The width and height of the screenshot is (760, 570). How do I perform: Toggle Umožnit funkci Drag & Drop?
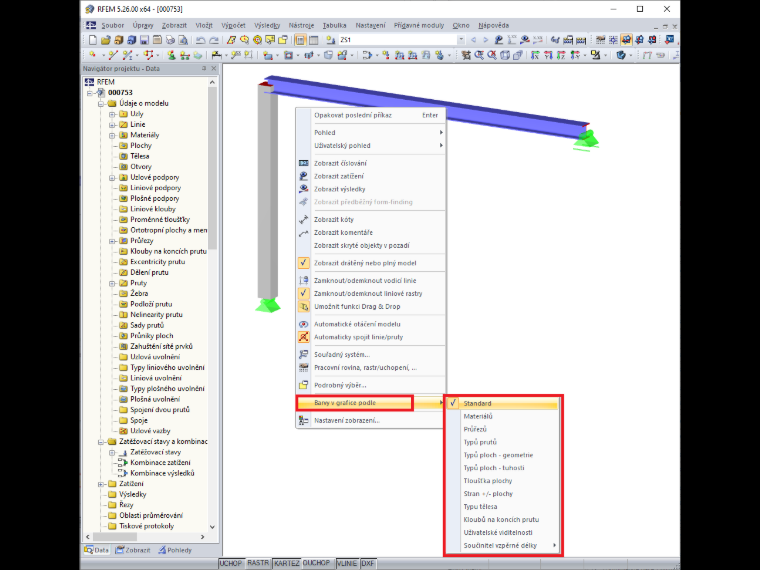(x=303, y=306)
